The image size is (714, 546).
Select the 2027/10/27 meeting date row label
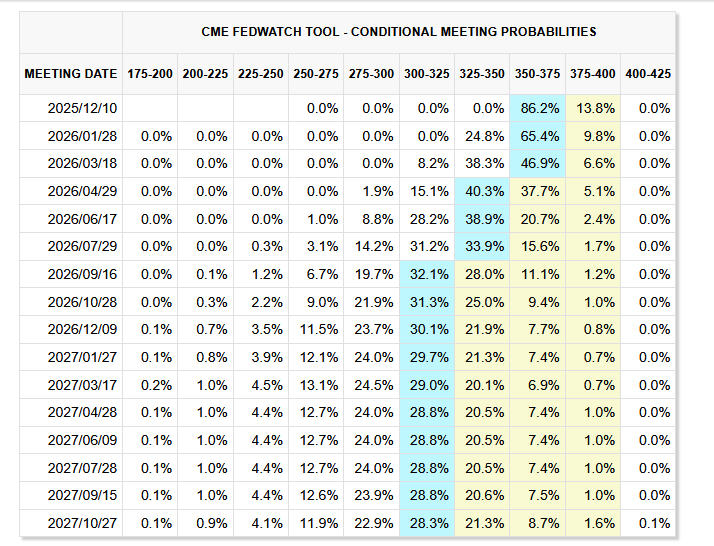point(82,522)
